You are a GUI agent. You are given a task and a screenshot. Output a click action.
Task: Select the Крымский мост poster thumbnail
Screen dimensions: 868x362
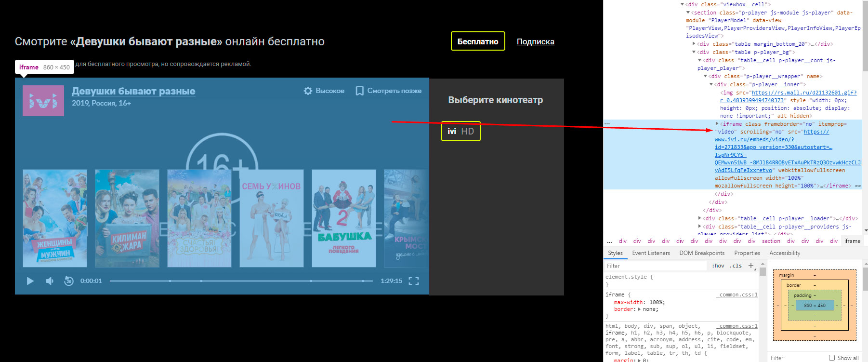[x=406, y=218]
